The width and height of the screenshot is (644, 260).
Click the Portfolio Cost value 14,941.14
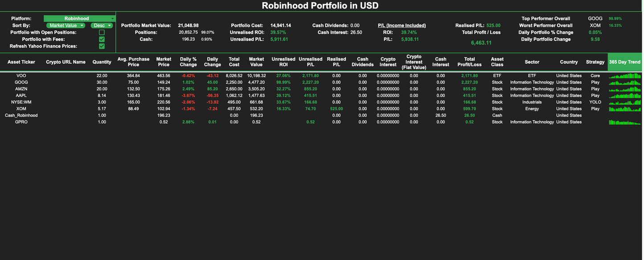281,25
